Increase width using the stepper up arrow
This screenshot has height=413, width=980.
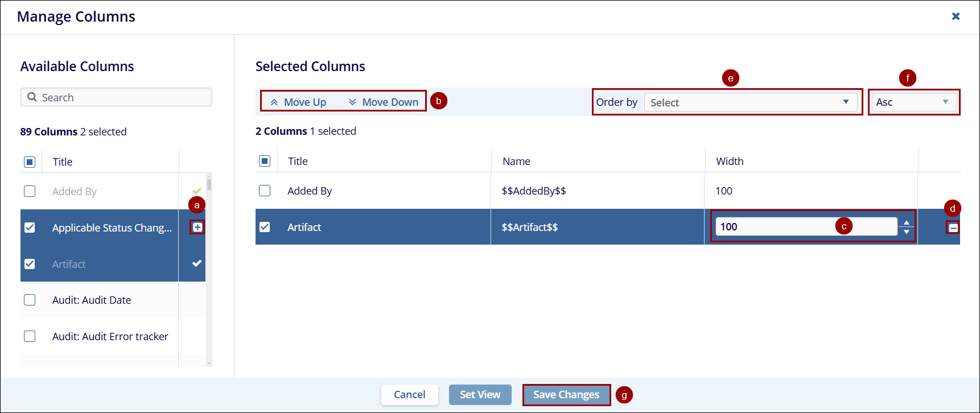tap(907, 222)
